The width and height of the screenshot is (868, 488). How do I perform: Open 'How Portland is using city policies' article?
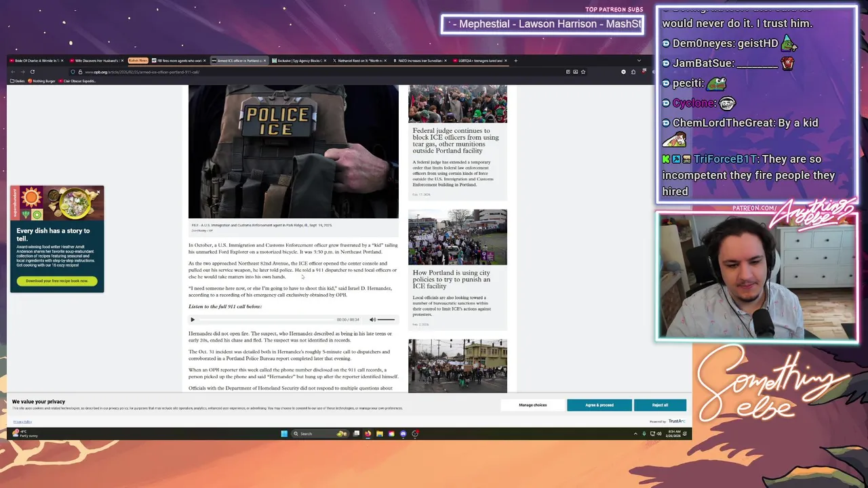(x=452, y=279)
